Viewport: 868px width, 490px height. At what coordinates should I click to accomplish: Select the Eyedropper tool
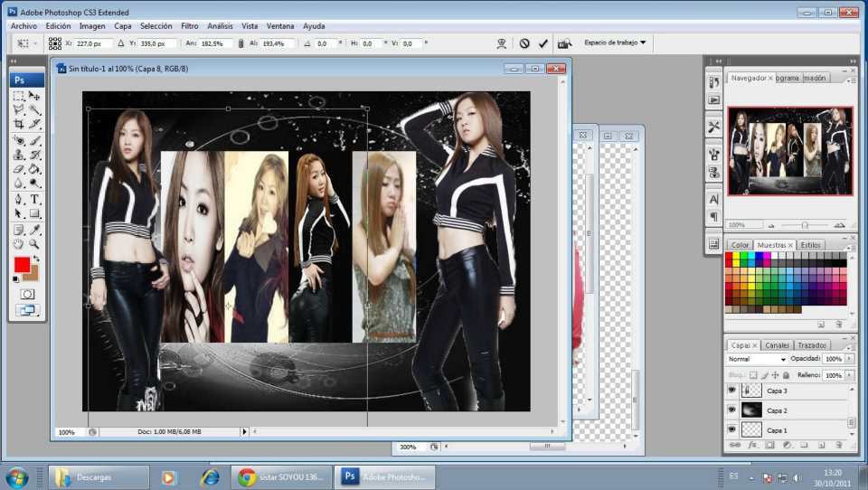coord(34,230)
